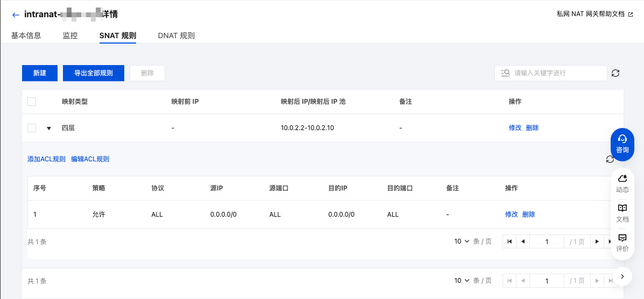Viewport: 644px width, 299px height.
Task: Switch to the DNAT 规则 tab
Action: pyautogui.click(x=176, y=36)
